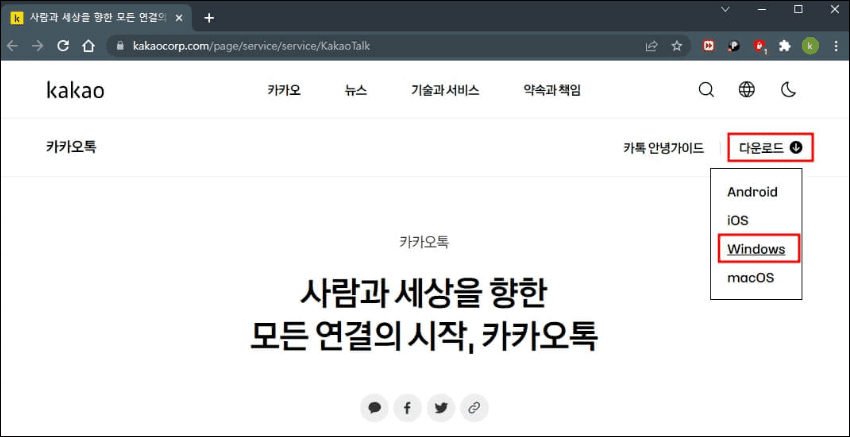Click the 카카오톡 sub-header title
Image resolution: width=850 pixels, height=437 pixels.
[x=71, y=147]
